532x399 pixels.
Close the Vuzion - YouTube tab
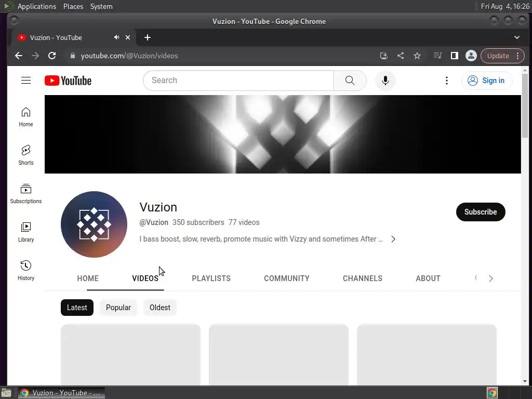click(128, 37)
